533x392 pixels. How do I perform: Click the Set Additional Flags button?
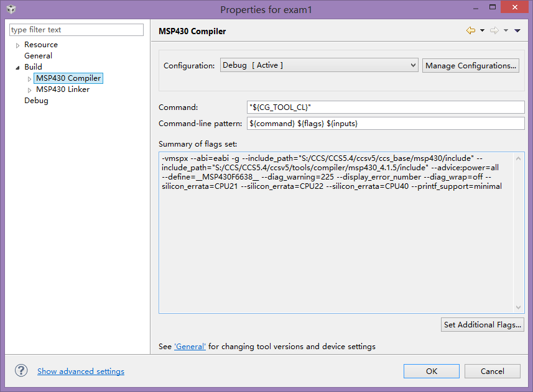(x=482, y=324)
